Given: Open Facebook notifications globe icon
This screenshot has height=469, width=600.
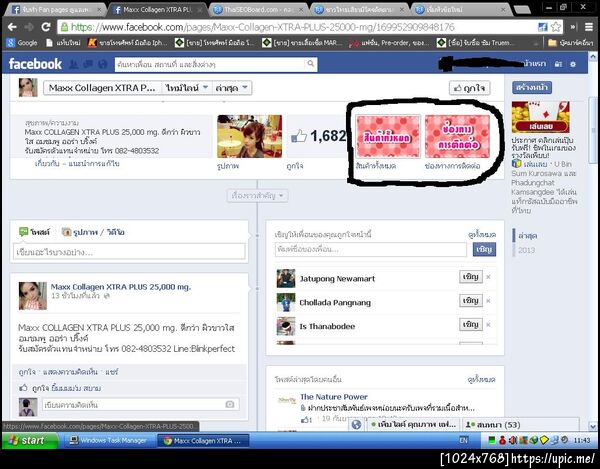Looking at the screenshot, I should (103, 64).
